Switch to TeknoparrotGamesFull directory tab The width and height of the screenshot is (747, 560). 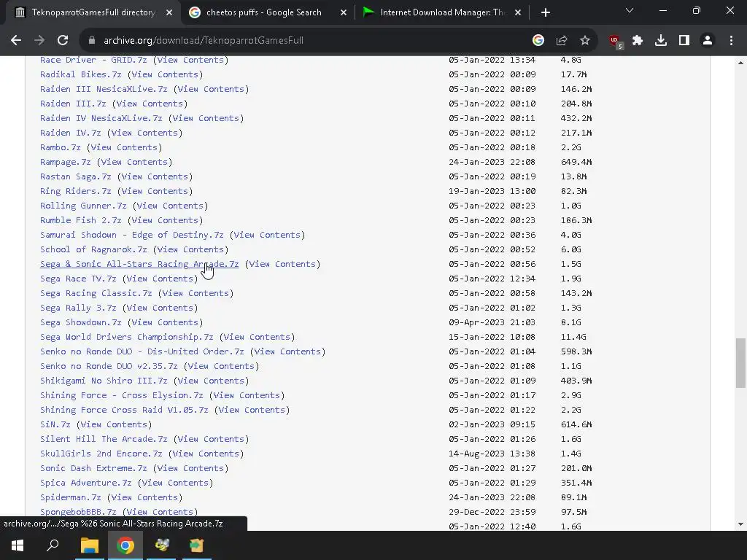pyautogui.click(x=93, y=12)
